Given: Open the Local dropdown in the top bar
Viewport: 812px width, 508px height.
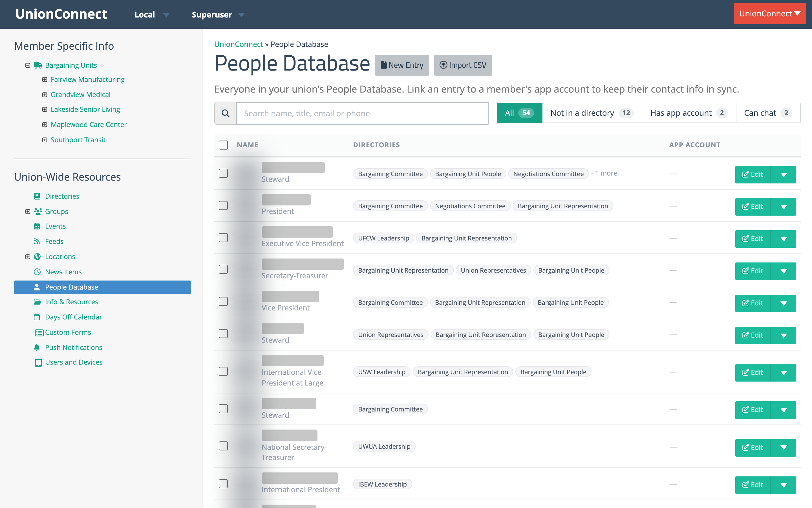Looking at the screenshot, I should [152, 14].
